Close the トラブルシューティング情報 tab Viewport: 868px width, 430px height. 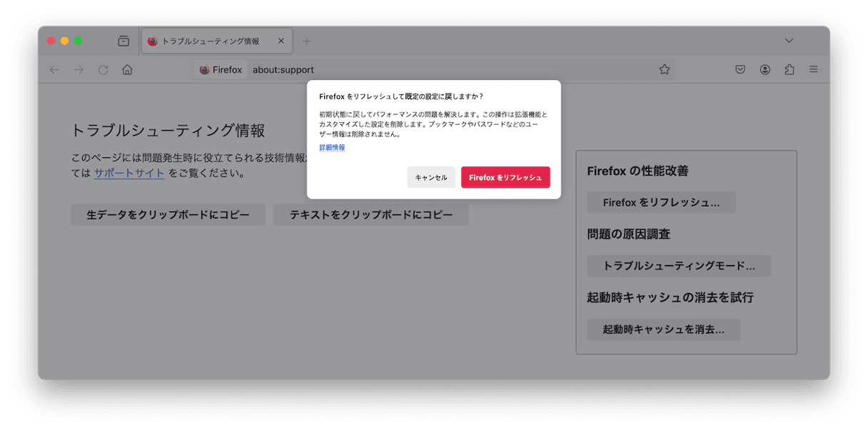point(281,41)
